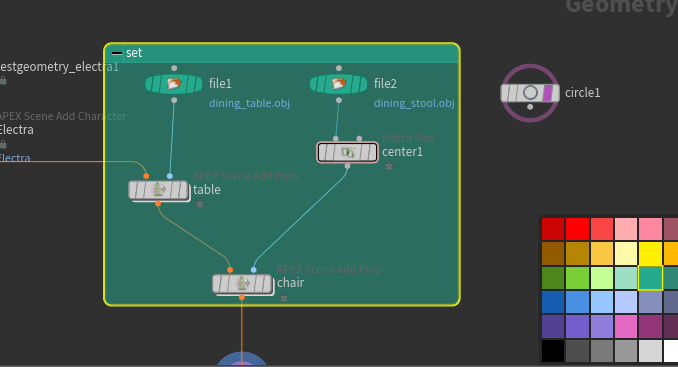Select the chair APEX Scene Add Prop node
The height and width of the screenshot is (367, 678).
pyautogui.click(x=243, y=284)
